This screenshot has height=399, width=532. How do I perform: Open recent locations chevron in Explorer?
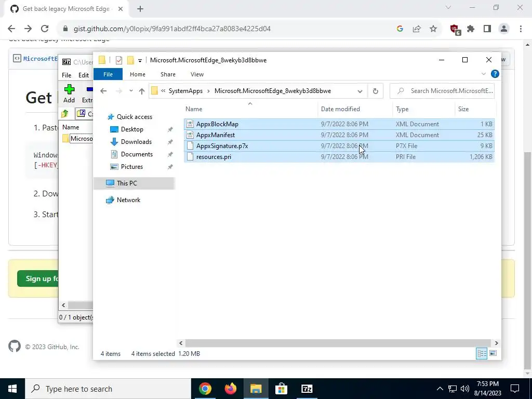coord(131,91)
